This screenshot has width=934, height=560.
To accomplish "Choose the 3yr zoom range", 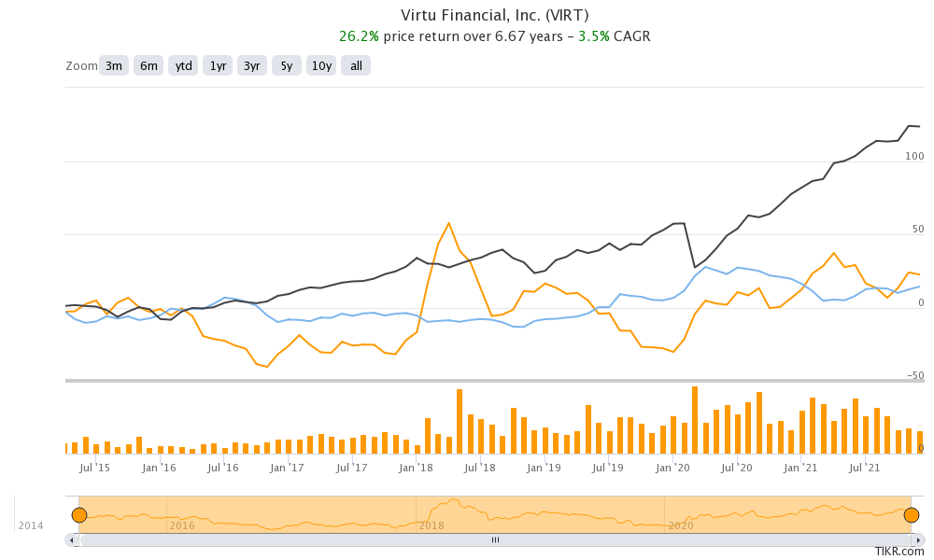I will tap(252, 65).
